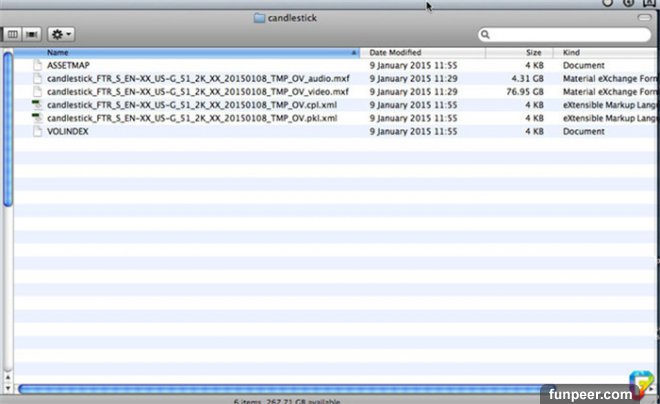
Task: Select the candlestick video.mxf file name
Action: (197, 91)
